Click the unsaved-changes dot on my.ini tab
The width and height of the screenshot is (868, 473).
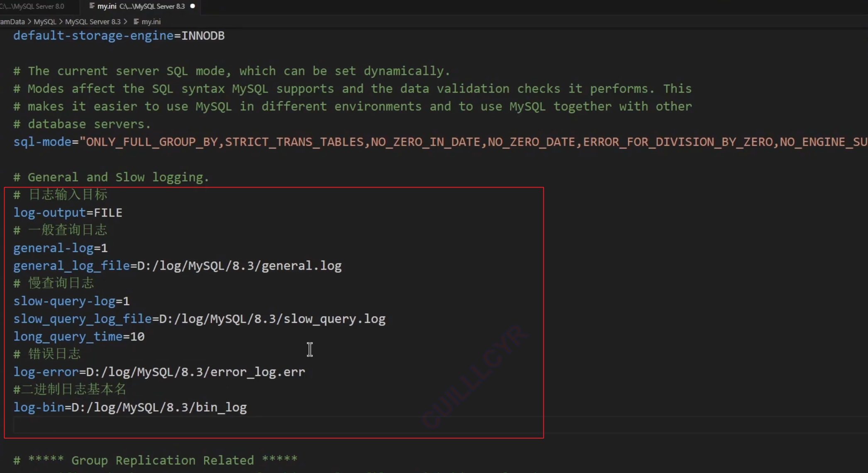click(x=193, y=6)
